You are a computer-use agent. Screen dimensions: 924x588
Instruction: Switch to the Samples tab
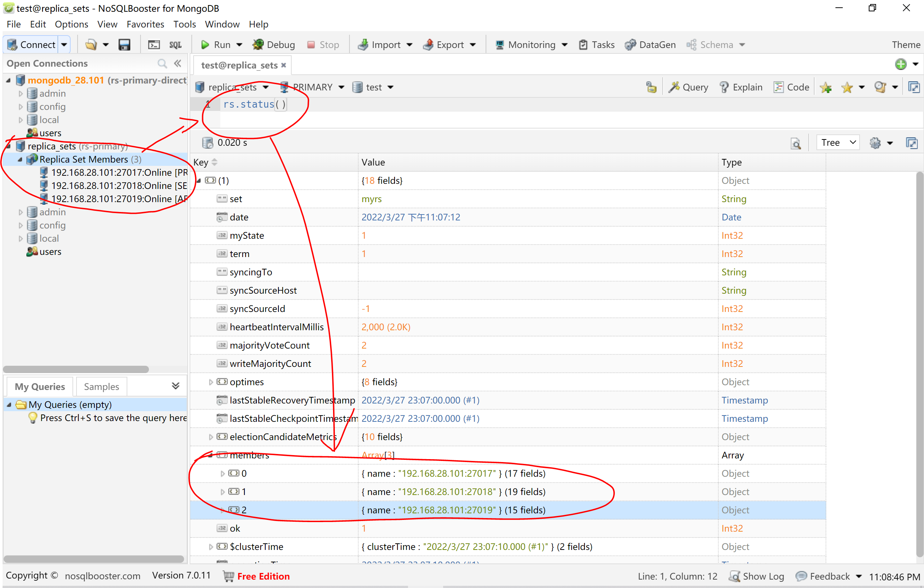pos(101,387)
